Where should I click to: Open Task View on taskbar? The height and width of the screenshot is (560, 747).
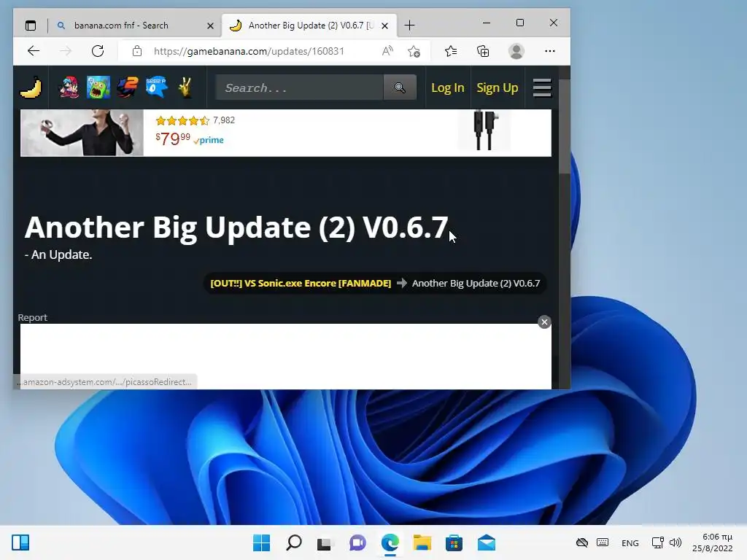point(325,542)
